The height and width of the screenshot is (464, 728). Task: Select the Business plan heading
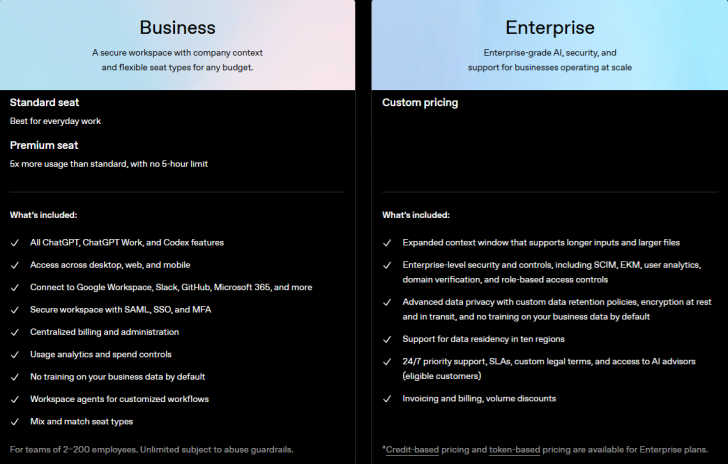[x=177, y=27]
